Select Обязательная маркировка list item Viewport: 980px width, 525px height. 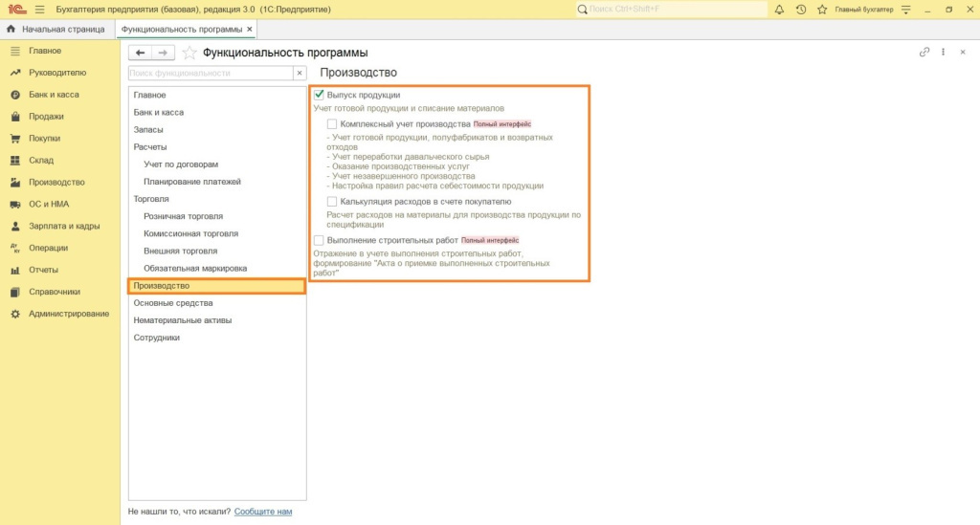click(217, 269)
